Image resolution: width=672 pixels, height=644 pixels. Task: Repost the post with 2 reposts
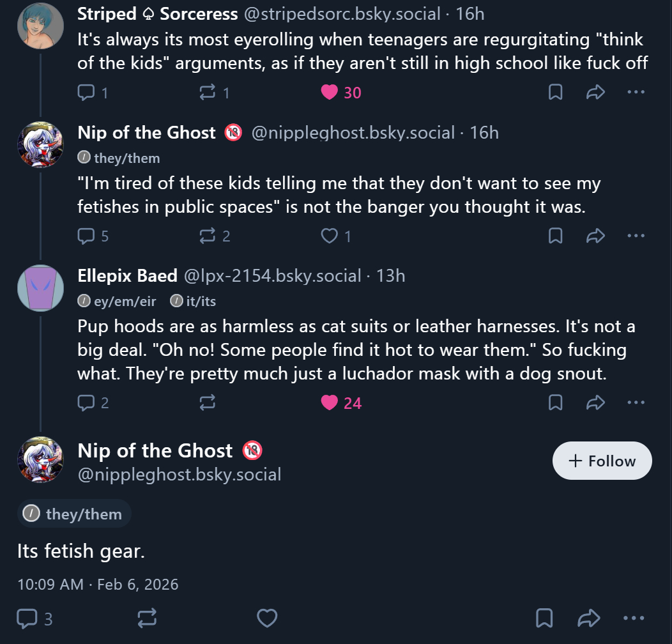[x=208, y=236]
